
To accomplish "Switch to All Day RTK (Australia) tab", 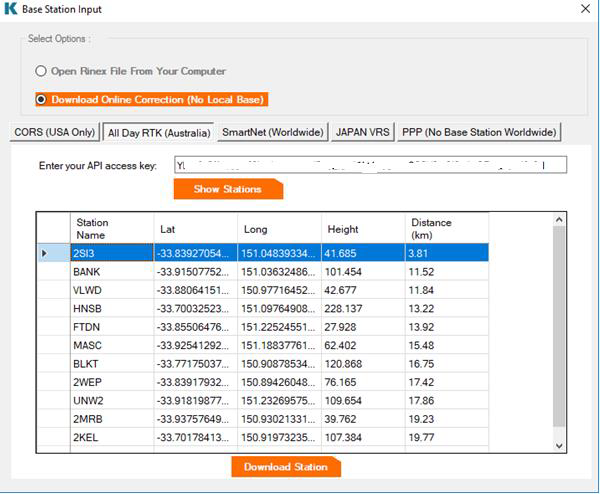I will 159,133.
